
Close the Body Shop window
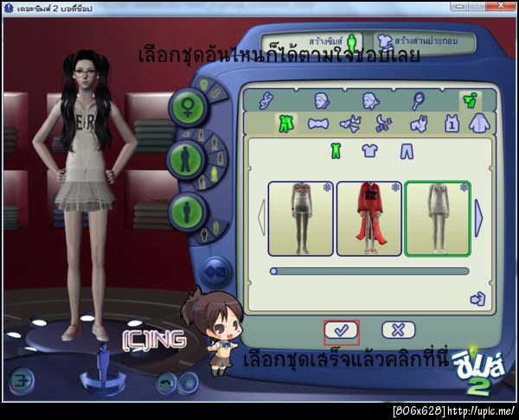pyautogui.click(x=501, y=5)
